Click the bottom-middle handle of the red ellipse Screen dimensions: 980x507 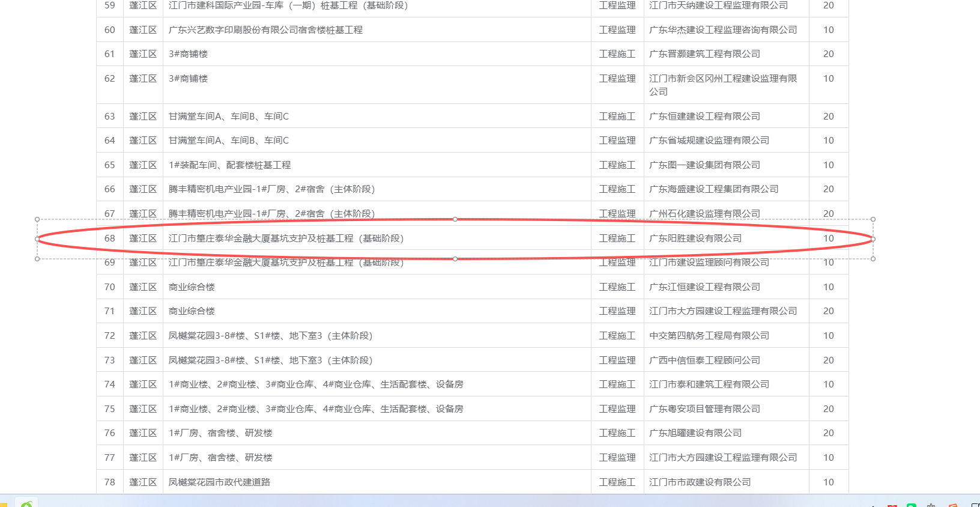[455, 259]
